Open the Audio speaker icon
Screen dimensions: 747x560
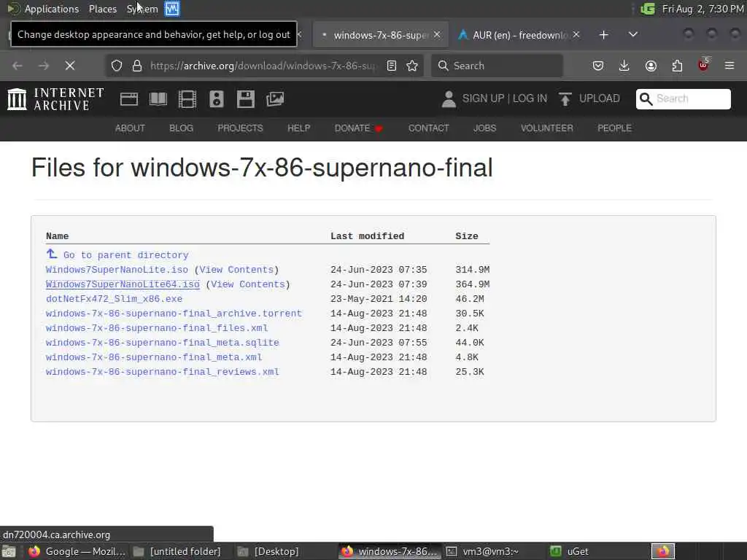(x=216, y=99)
